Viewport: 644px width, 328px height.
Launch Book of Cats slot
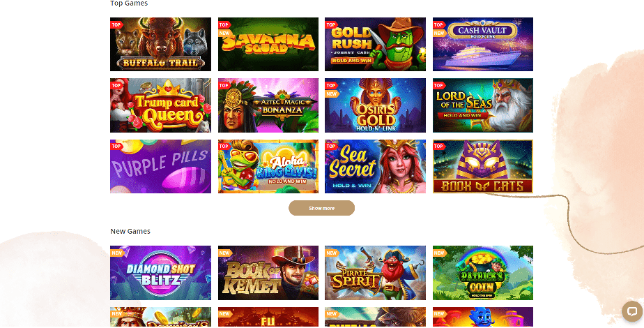[482, 167]
